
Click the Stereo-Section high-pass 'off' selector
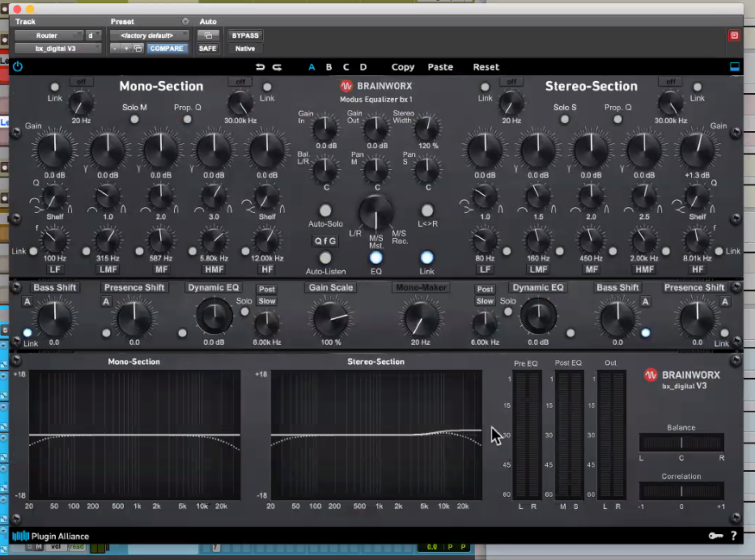(x=511, y=82)
